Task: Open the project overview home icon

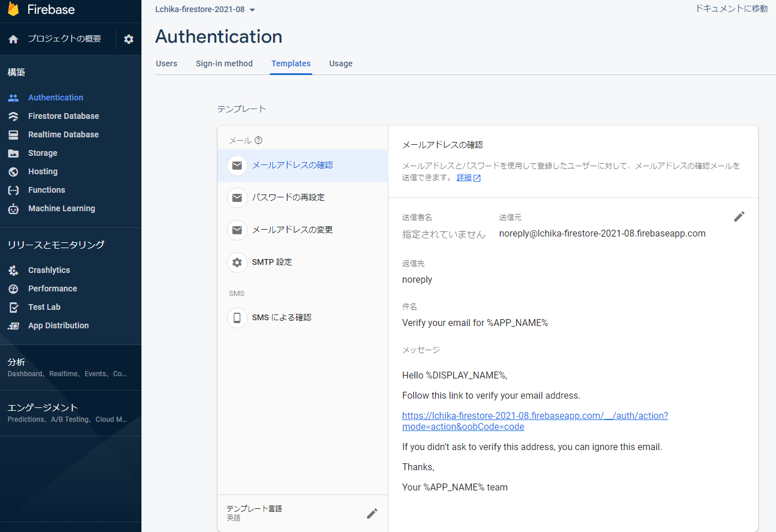Action: coord(13,39)
